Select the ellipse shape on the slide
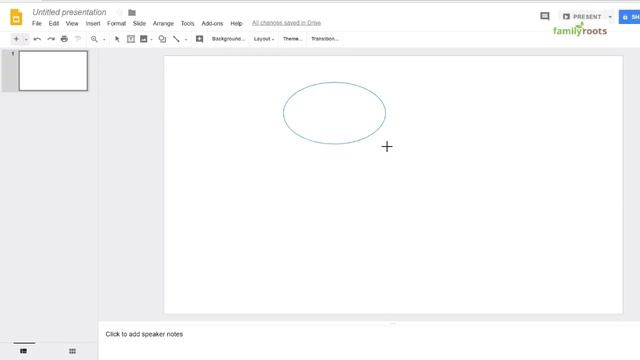The width and height of the screenshot is (640, 360). (334, 113)
